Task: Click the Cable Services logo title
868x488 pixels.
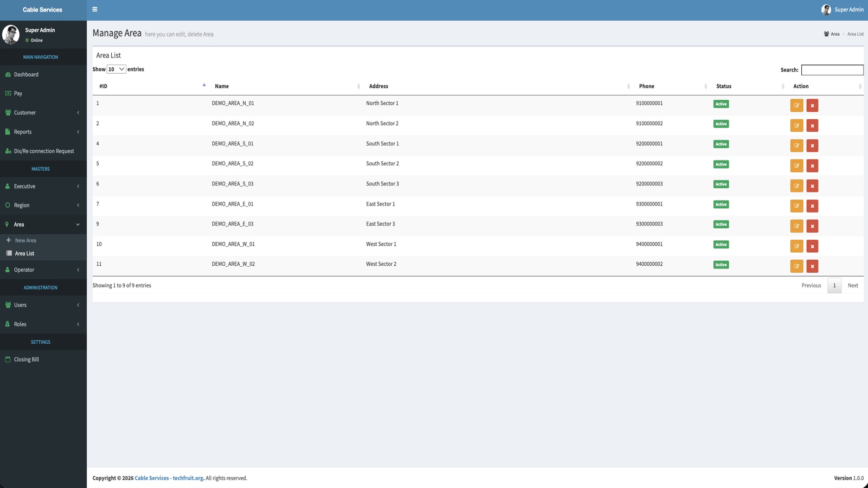Action: click(42, 10)
